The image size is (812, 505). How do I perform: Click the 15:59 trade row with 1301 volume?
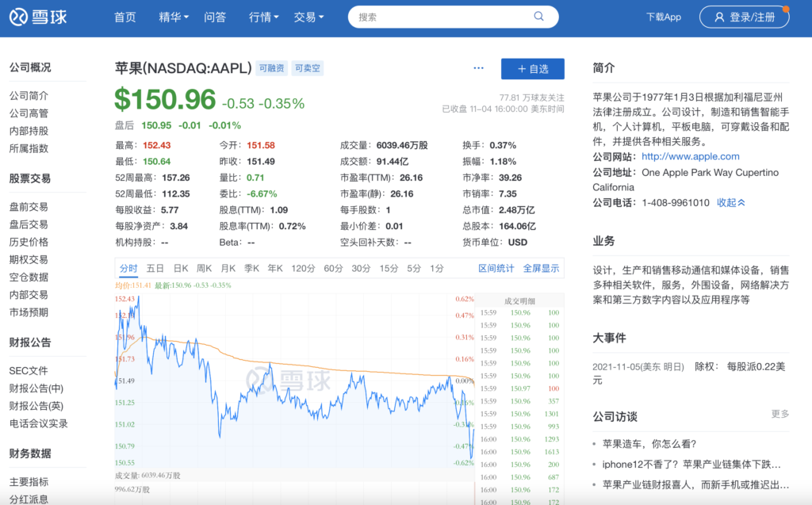[x=519, y=414]
